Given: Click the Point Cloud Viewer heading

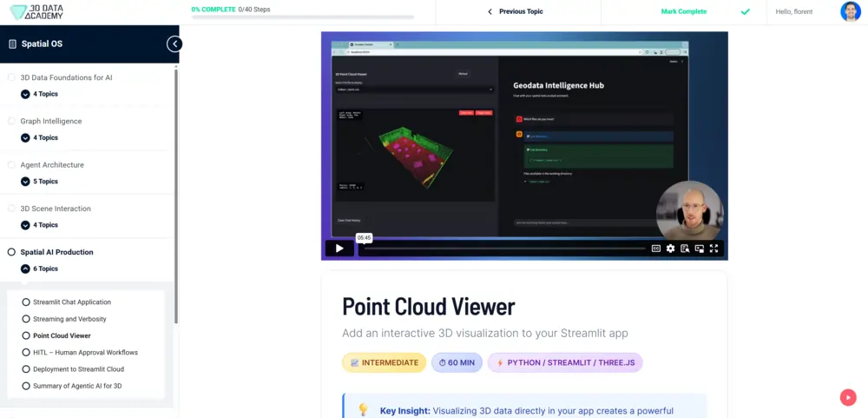Looking at the screenshot, I should point(429,307).
